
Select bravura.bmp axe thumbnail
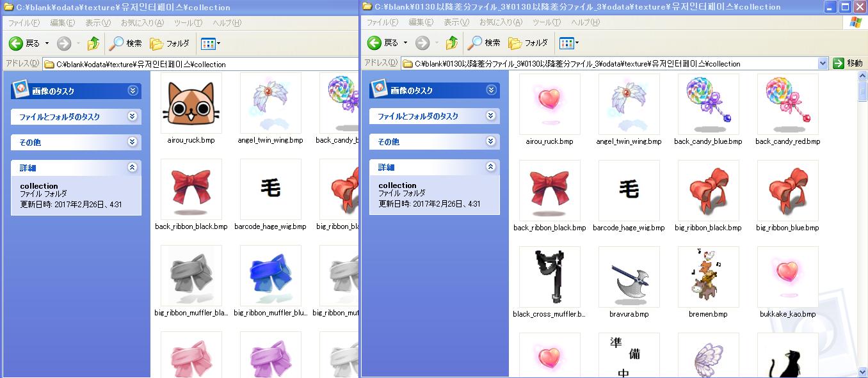click(x=629, y=277)
